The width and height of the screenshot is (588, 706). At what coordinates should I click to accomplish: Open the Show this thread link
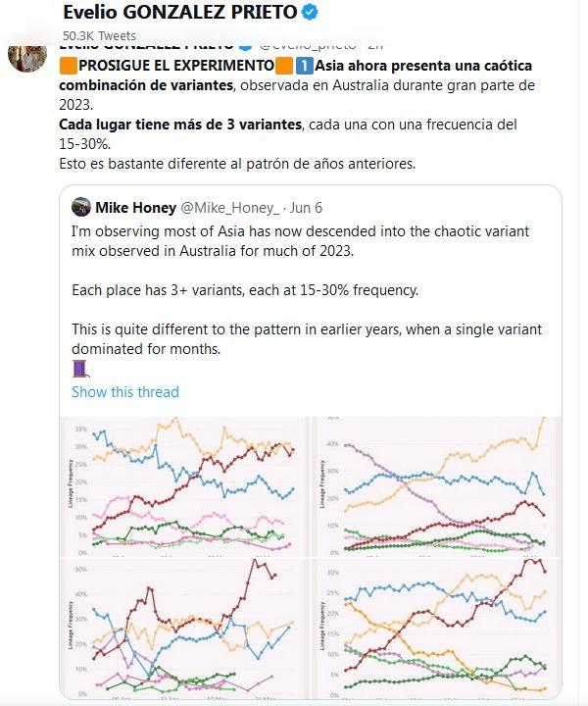[x=125, y=392]
